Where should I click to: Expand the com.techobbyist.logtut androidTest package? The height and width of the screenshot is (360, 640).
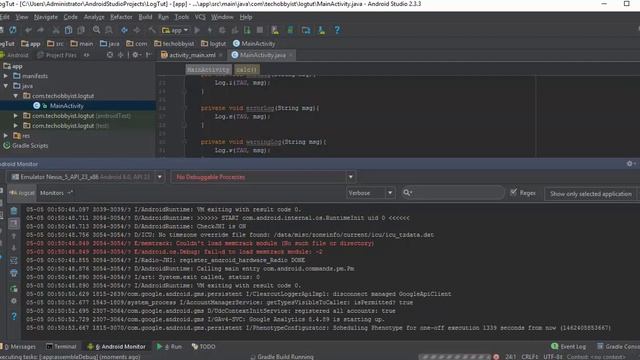pyautogui.click(x=16, y=116)
